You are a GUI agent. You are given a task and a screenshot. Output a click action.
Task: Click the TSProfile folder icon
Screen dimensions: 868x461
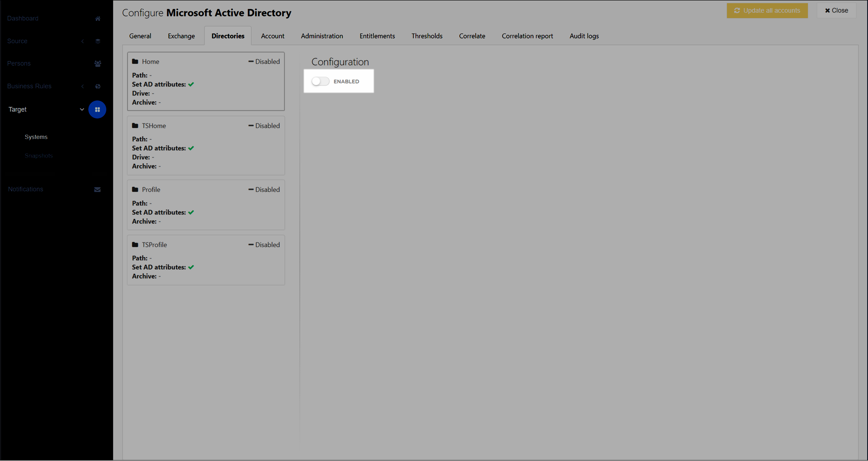tap(135, 245)
